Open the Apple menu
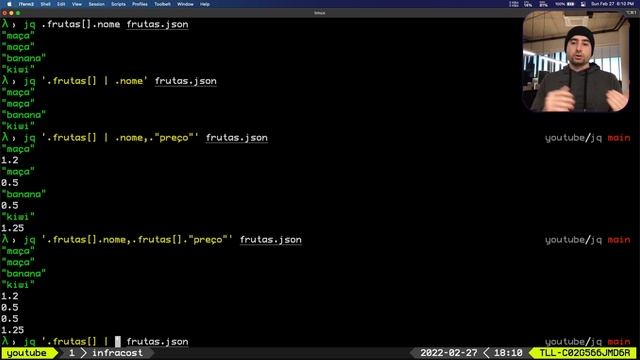640x360 pixels. (9, 4)
